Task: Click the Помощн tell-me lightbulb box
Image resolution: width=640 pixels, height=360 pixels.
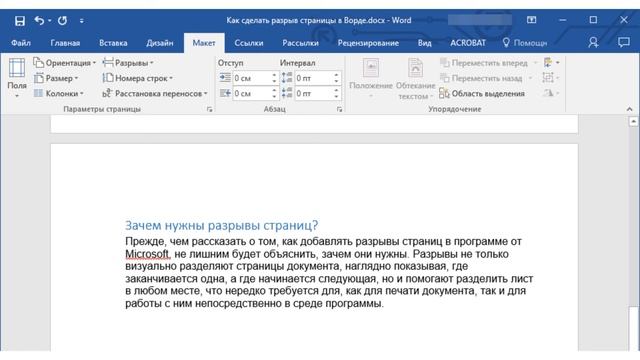Action: 525,43
